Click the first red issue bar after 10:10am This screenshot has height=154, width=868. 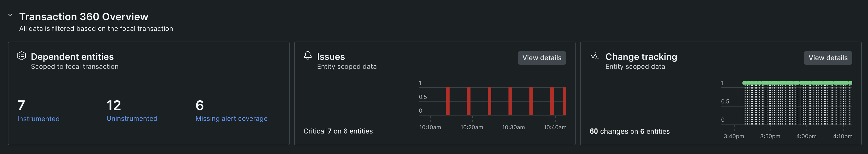[447, 101]
